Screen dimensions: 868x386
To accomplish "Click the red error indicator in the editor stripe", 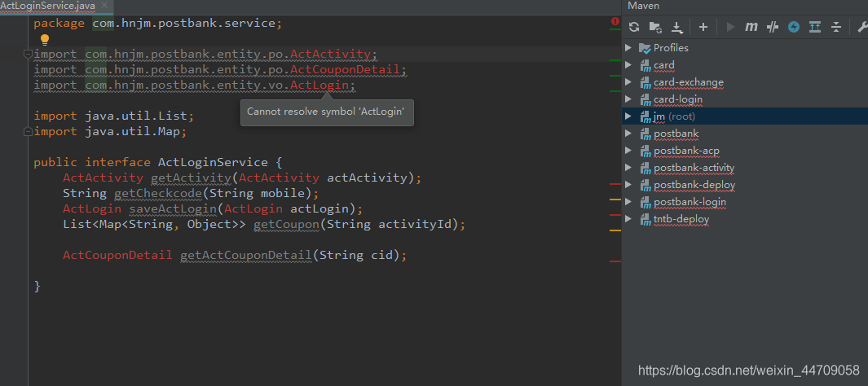I will pyautogui.click(x=615, y=21).
